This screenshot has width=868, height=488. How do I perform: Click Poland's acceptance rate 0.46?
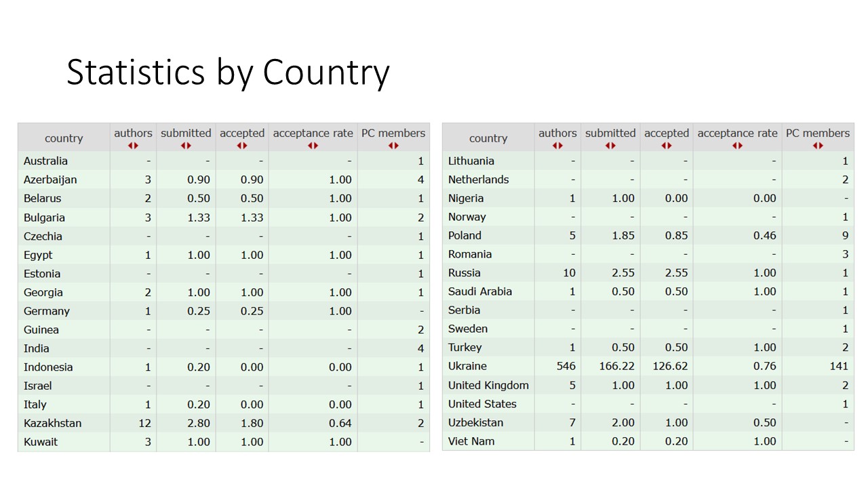tap(764, 236)
